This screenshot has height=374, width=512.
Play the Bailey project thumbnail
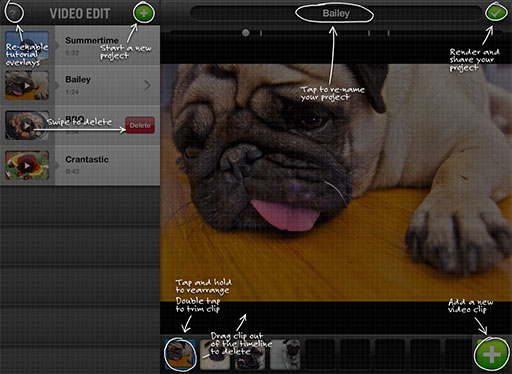[27, 85]
